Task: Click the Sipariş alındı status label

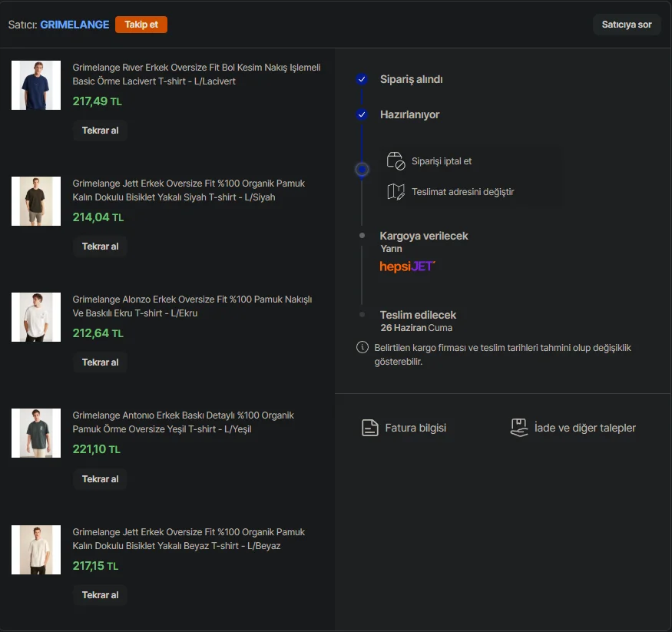Action: click(x=412, y=79)
